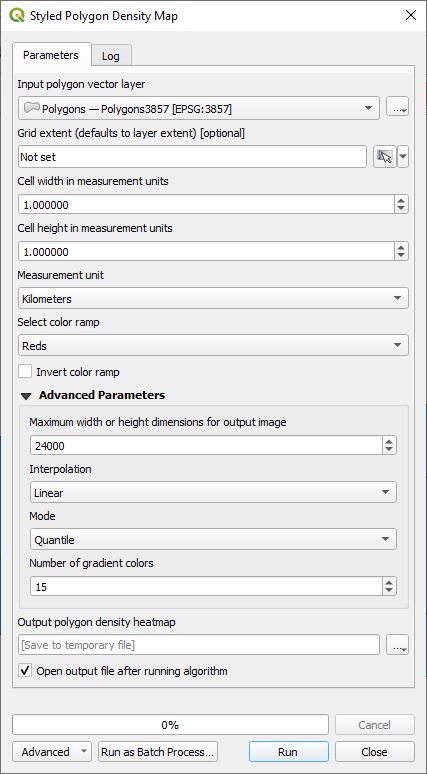
Task: Click the select extent on canvas cursor icon
Action: [x=385, y=157]
